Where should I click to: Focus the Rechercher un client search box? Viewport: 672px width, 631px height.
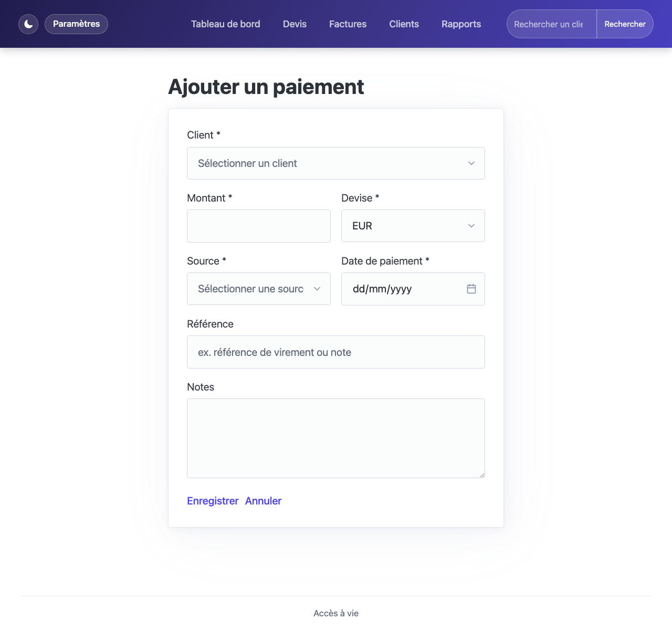click(552, 24)
